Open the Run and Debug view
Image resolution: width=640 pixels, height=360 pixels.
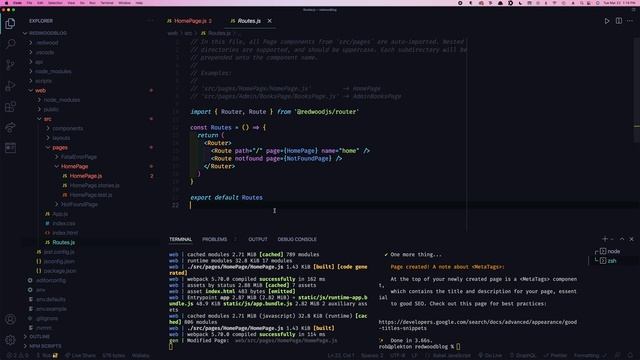click(x=11, y=86)
